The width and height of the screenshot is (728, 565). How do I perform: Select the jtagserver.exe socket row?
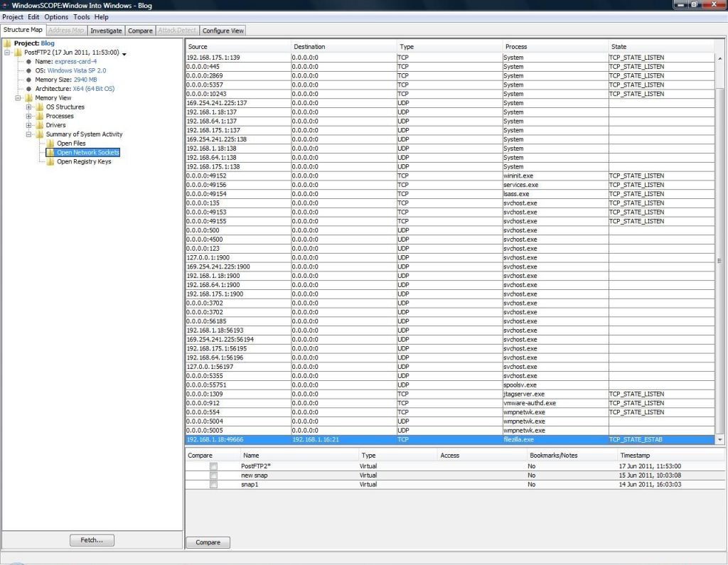[x=450, y=394]
